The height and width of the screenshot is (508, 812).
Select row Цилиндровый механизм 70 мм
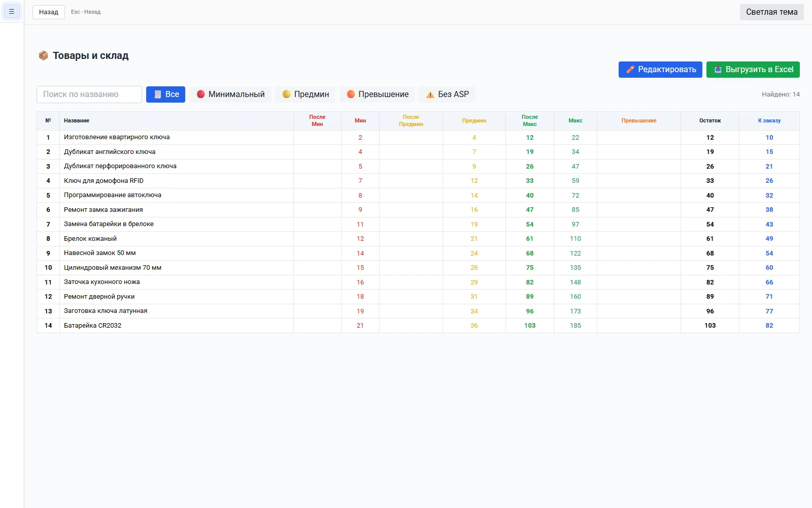pyautogui.click(x=418, y=268)
